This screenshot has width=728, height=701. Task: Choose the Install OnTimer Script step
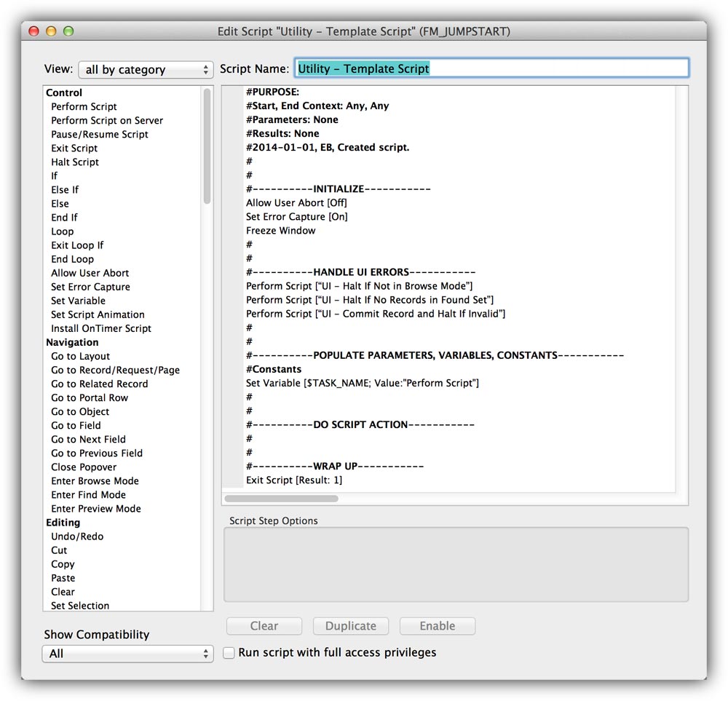click(100, 328)
